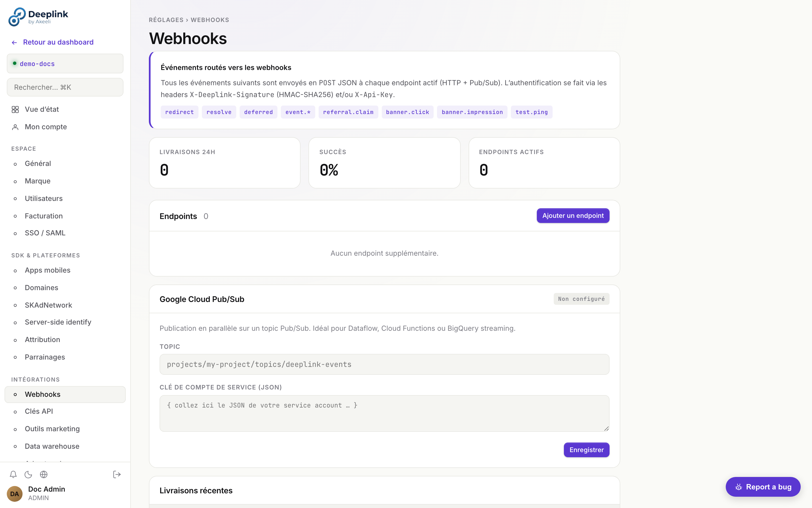The height and width of the screenshot is (508, 812).
Task: Click the redirect event tag
Action: click(x=180, y=112)
